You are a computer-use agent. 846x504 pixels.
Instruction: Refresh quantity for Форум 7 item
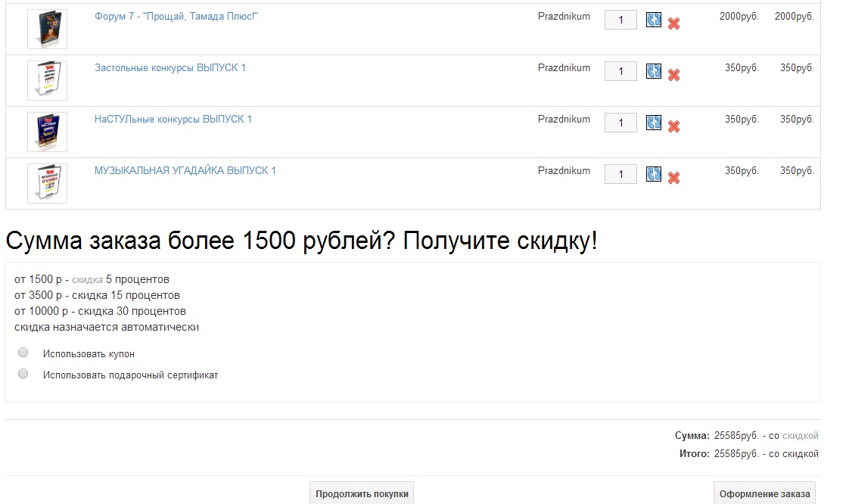[653, 20]
